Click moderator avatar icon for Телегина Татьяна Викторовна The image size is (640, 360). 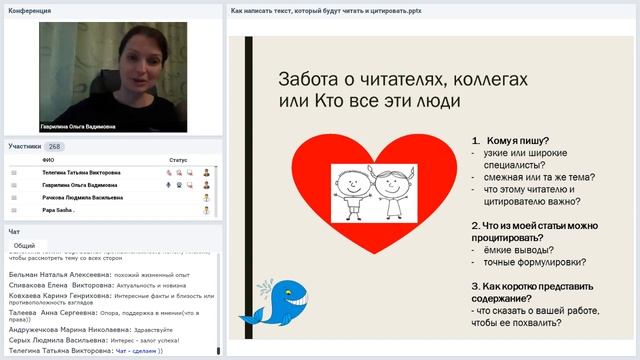[207, 173]
